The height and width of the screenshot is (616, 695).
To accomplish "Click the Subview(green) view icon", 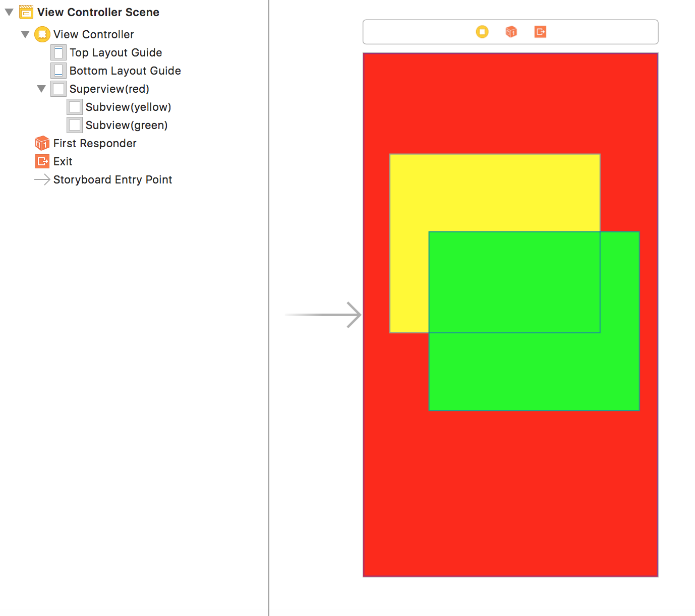I will pyautogui.click(x=75, y=125).
